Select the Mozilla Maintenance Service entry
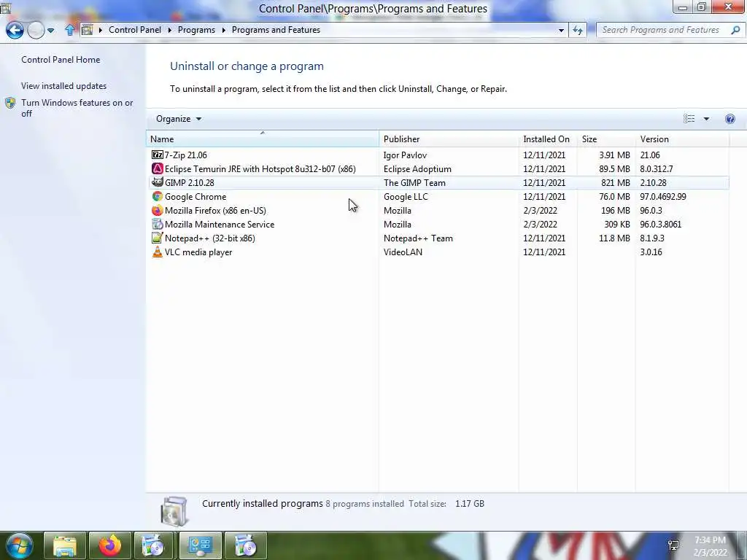The image size is (747, 560). [x=220, y=224]
